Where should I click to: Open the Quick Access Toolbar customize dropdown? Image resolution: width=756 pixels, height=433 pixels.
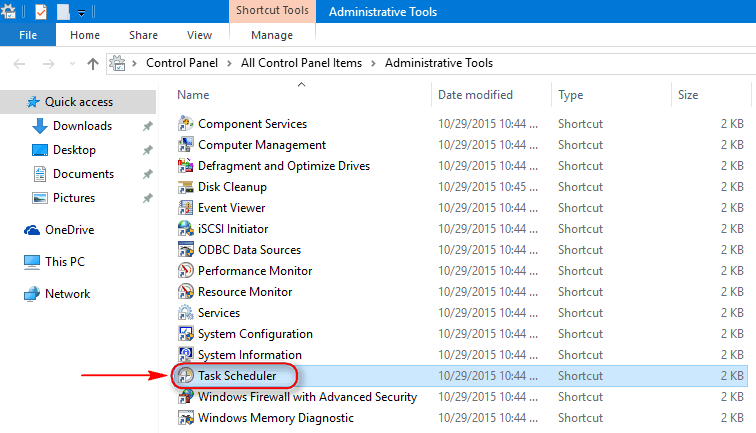pos(81,13)
